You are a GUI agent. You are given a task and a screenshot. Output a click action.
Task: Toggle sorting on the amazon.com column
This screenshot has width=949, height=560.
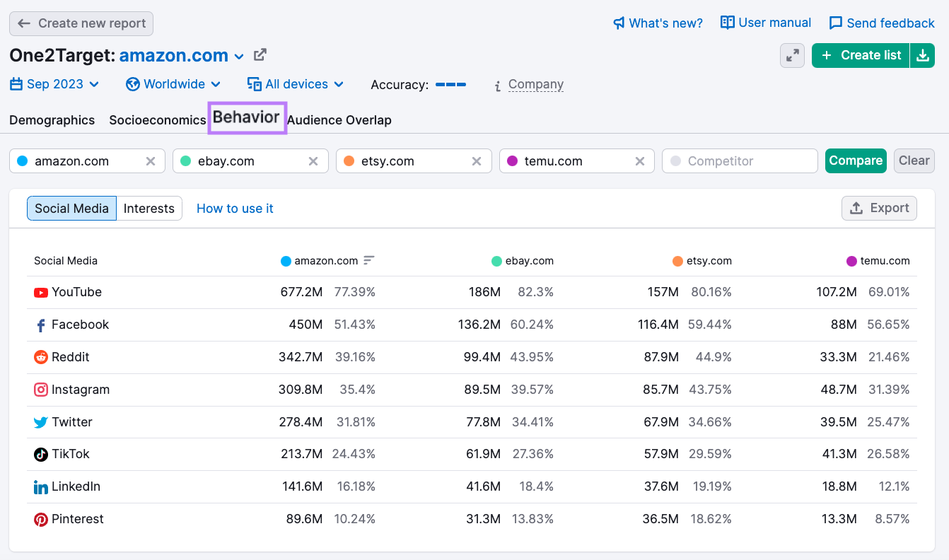[x=368, y=260]
